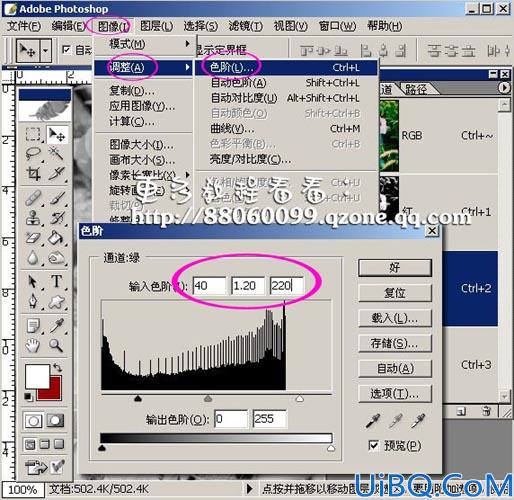Select the Rectangular Marquee tool
Screen dimensions: 514x500
(33, 135)
